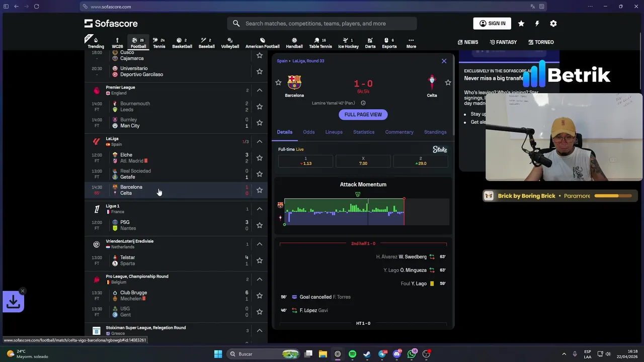Image resolution: width=644 pixels, height=362 pixels.
Task: Click the Celta team crest
Action: click(432, 82)
